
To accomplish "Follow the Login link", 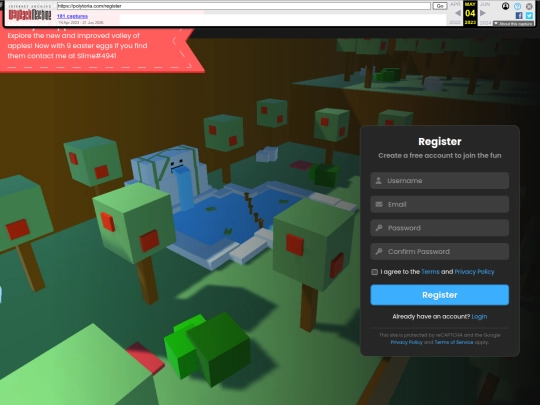I will tap(479, 316).
